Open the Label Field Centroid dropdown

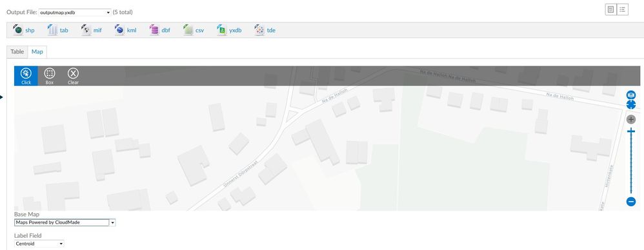pyautogui.click(x=39, y=244)
